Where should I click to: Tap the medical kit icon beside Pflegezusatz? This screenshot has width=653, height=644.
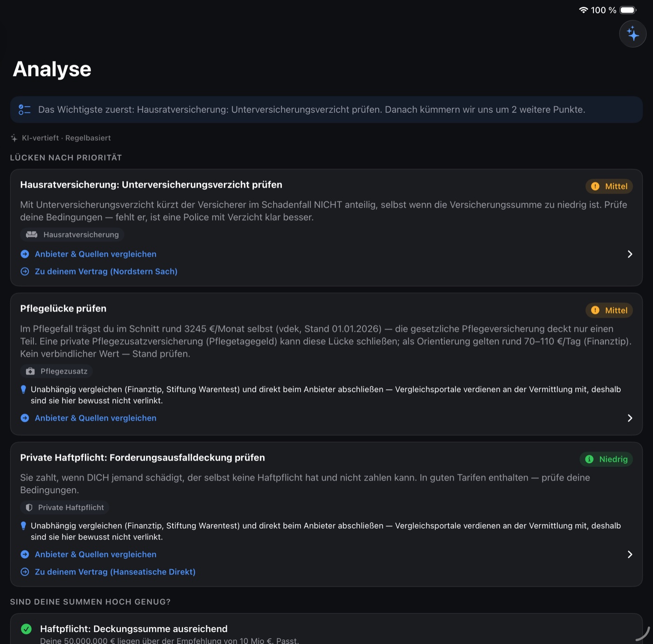point(30,371)
